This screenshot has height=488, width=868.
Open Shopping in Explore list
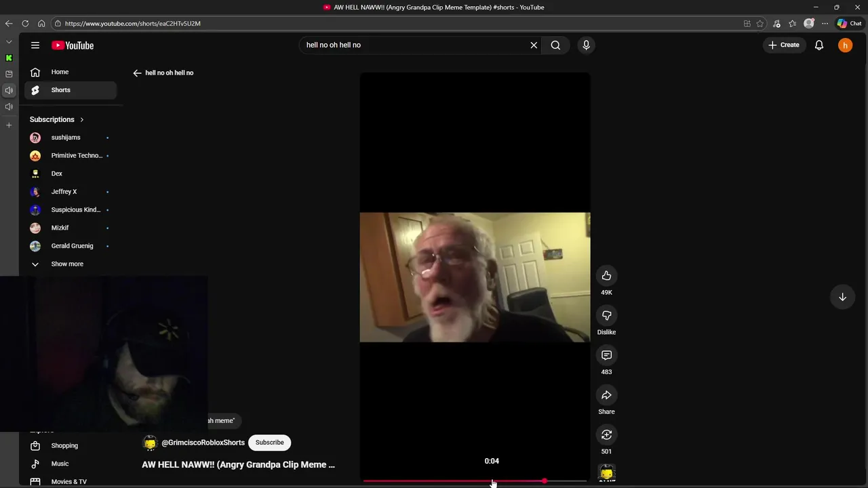click(x=71, y=446)
